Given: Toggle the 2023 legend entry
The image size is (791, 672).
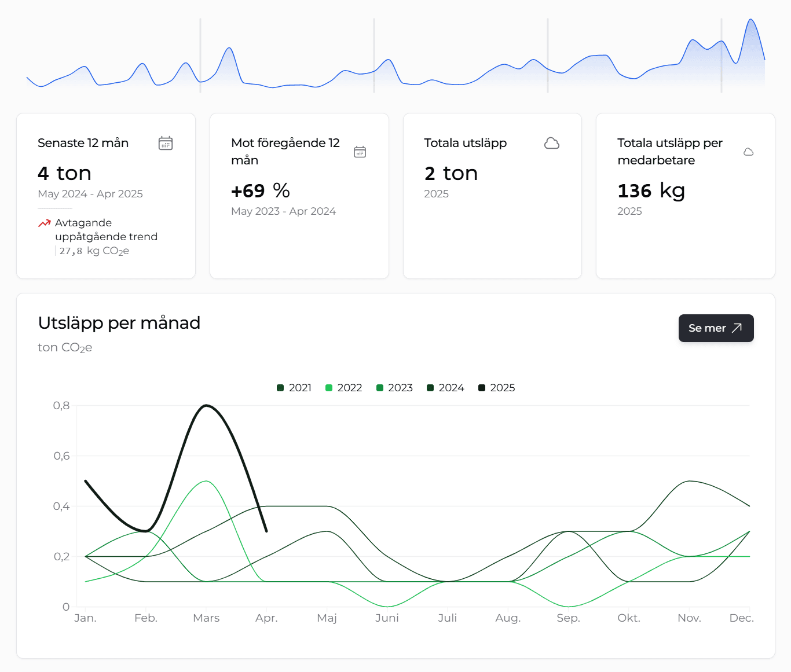Looking at the screenshot, I should click(394, 388).
